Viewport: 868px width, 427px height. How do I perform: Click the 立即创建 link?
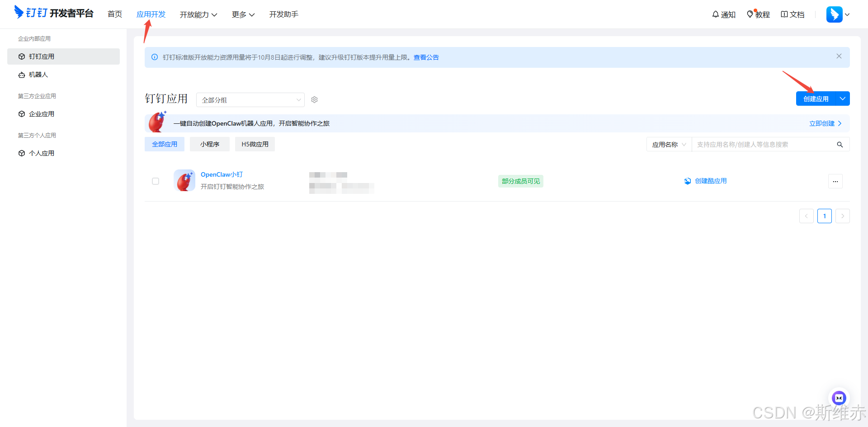click(826, 123)
